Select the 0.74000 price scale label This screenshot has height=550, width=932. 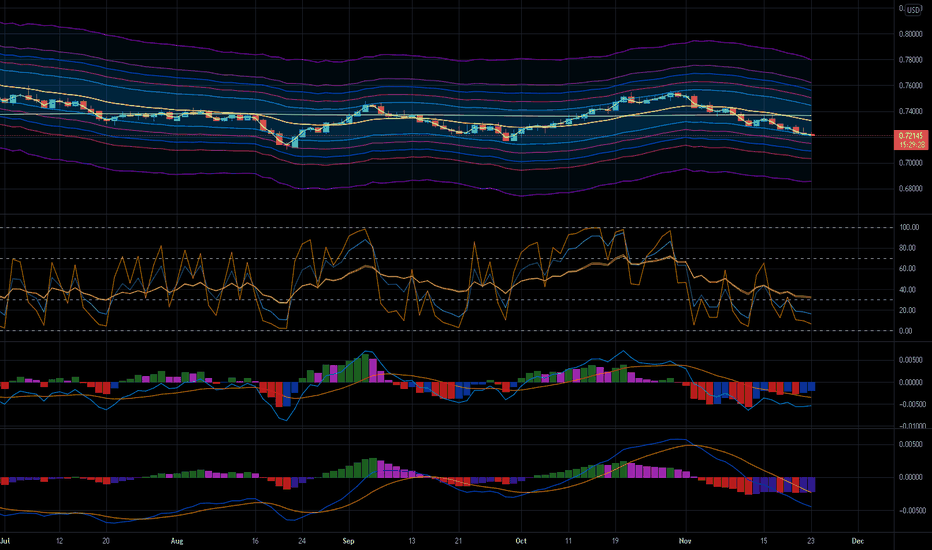[910, 111]
